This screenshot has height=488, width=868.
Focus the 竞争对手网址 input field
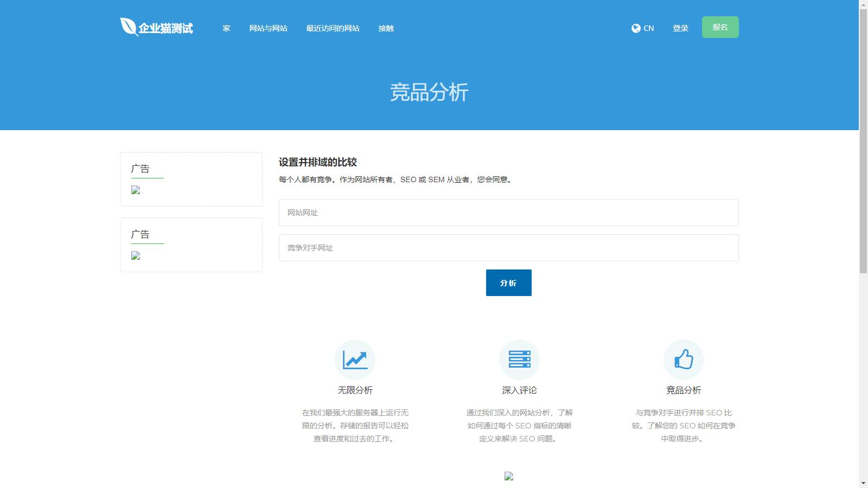point(508,248)
